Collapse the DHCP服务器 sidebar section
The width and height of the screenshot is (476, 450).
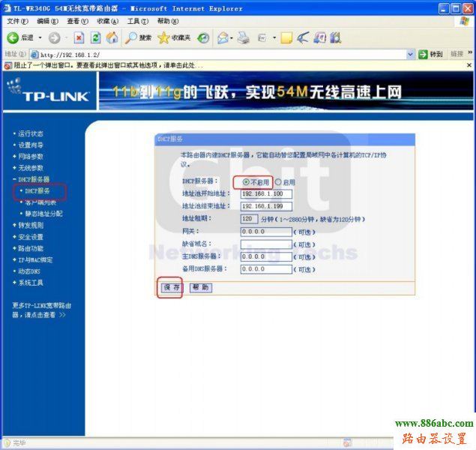[x=32, y=179]
